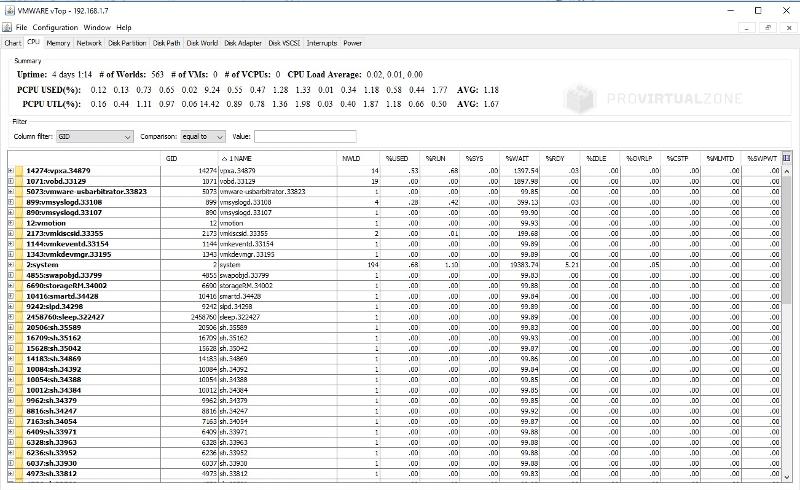Click the VMware vTop app icon in title bar
Image resolution: width=800 pixels, height=490 pixels.
pyautogui.click(x=9, y=9)
